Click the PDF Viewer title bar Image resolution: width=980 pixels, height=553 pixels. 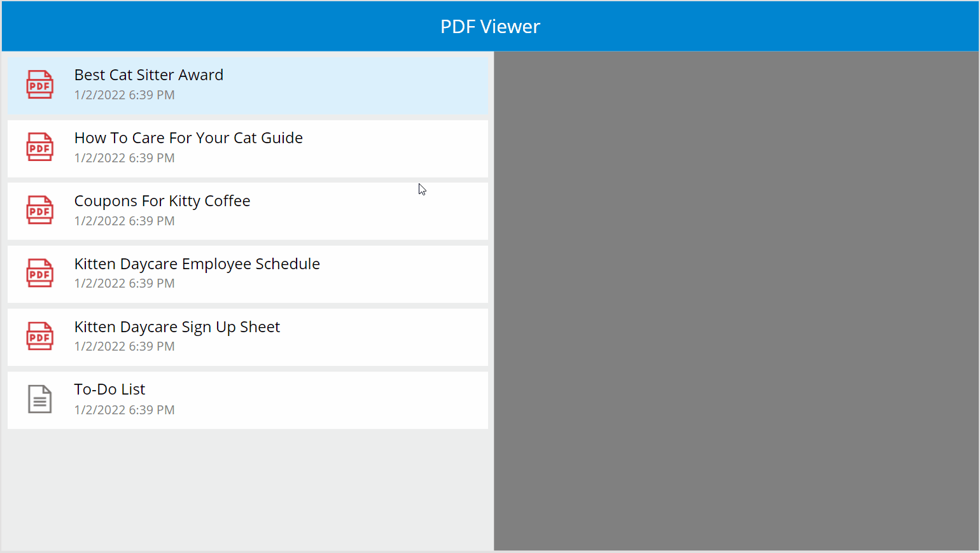pos(490,26)
